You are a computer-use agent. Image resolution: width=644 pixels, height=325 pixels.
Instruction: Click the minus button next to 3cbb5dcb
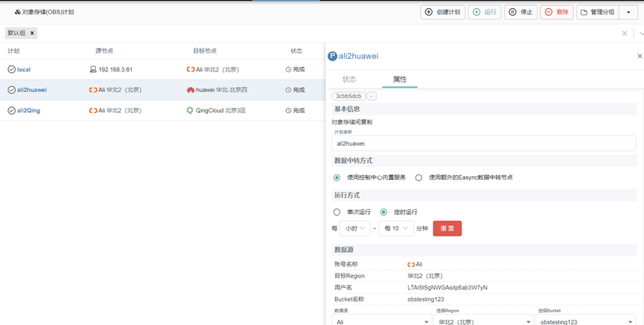372,96
